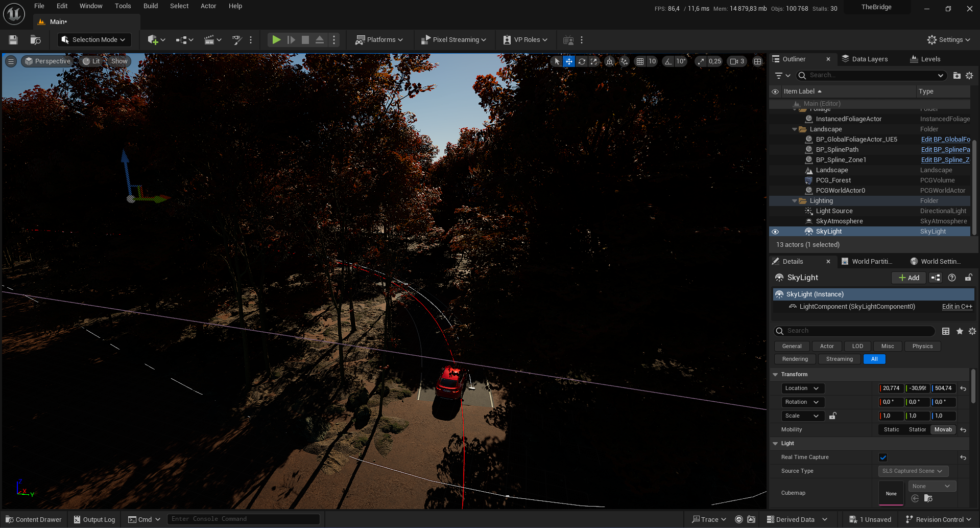
Task: Open the Content Drawer
Action: [x=34, y=520]
